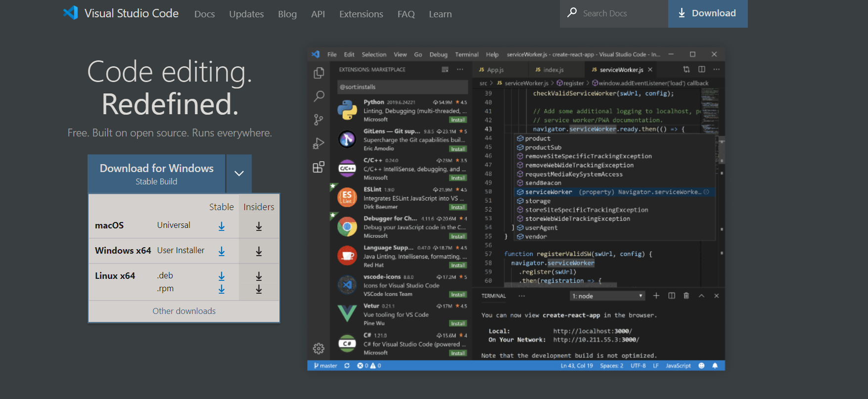
Task: Follow the Other downloads link
Action: (184, 311)
